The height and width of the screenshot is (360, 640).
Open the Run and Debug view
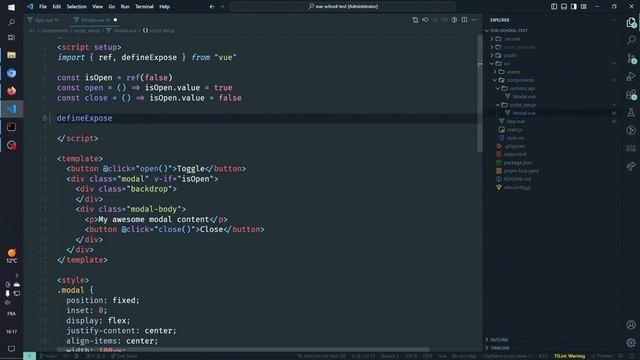click(x=631, y=76)
